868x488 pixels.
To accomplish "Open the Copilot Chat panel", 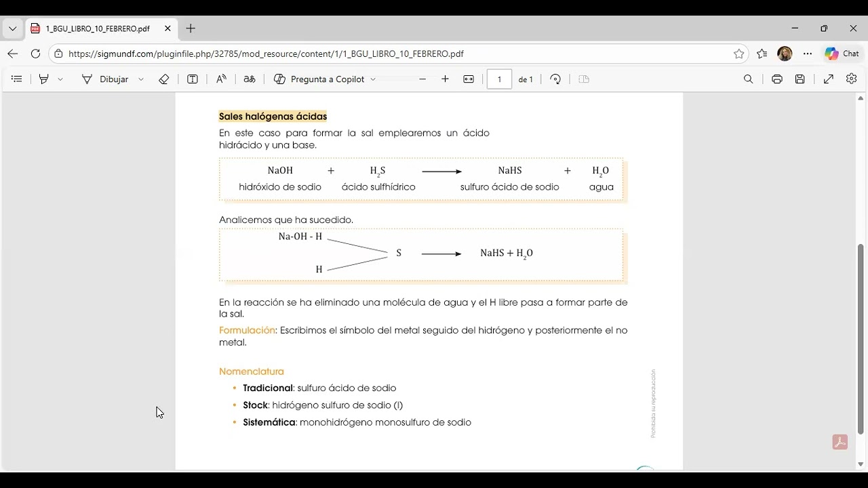I will click(x=842, y=54).
